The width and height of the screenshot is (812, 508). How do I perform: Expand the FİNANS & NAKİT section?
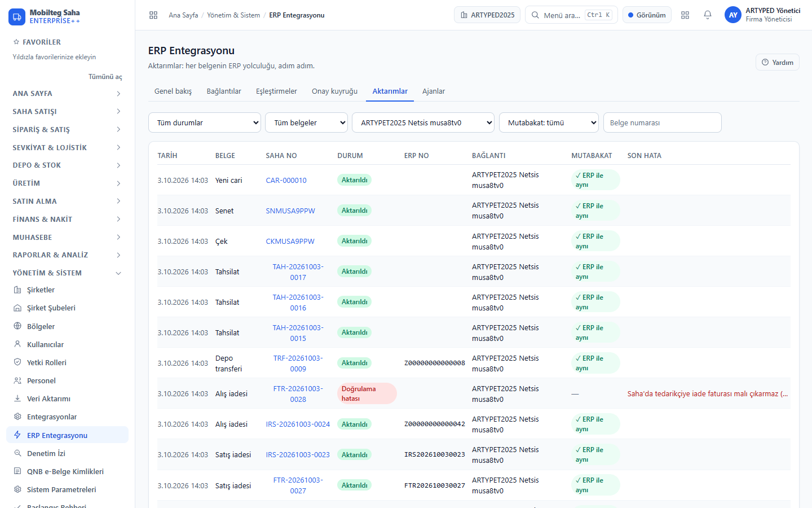click(67, 220)
